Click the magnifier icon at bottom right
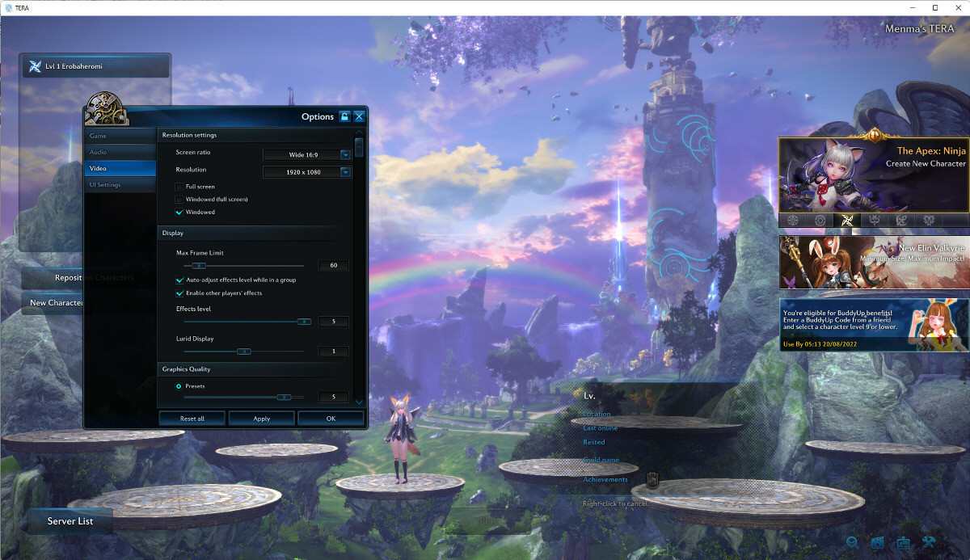This screenshot has width=970, height=560. coord(852,542)
